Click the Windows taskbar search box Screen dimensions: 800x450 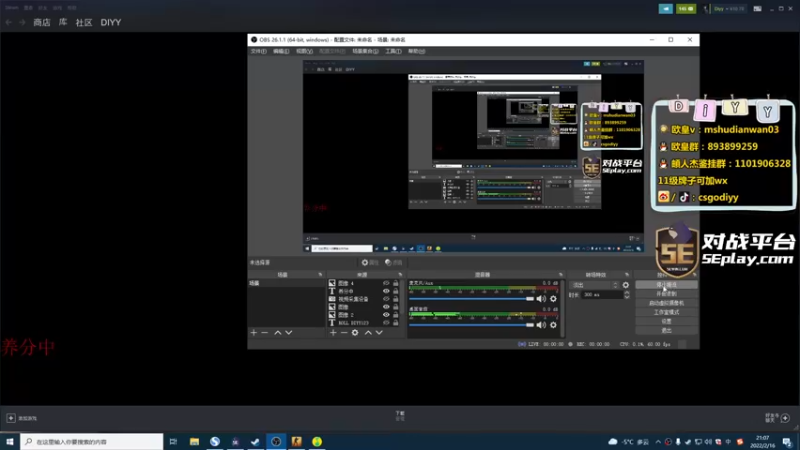coord(92,441)
